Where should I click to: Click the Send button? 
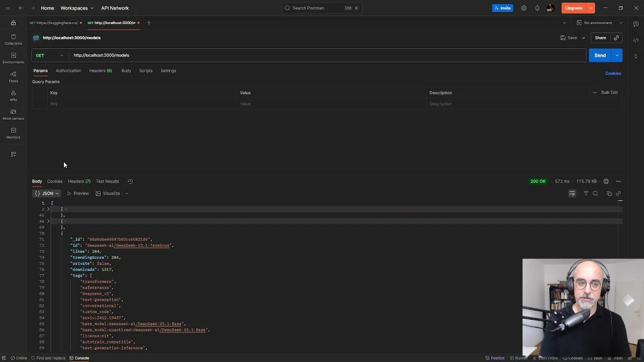[600, 55]
